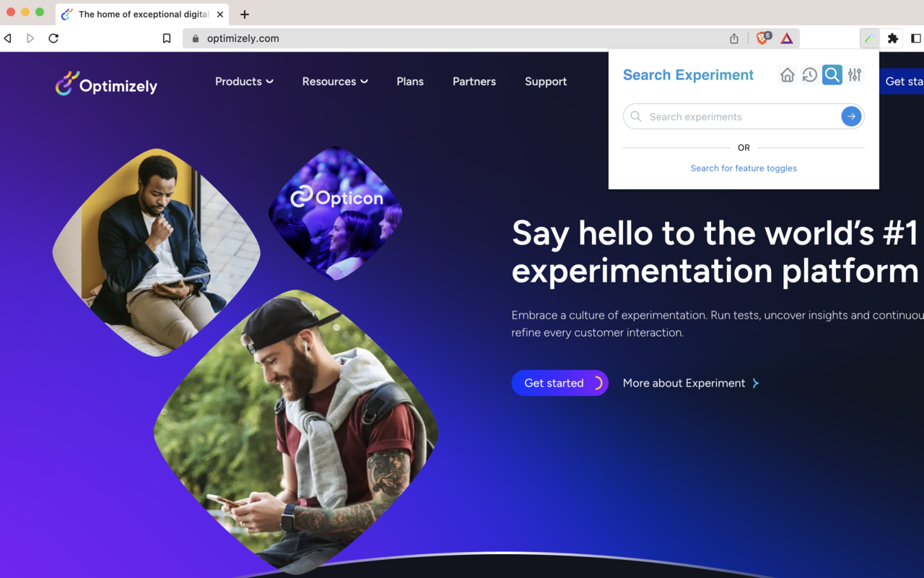Select the magnifier Search tab icon

click(x=832, y=74)
